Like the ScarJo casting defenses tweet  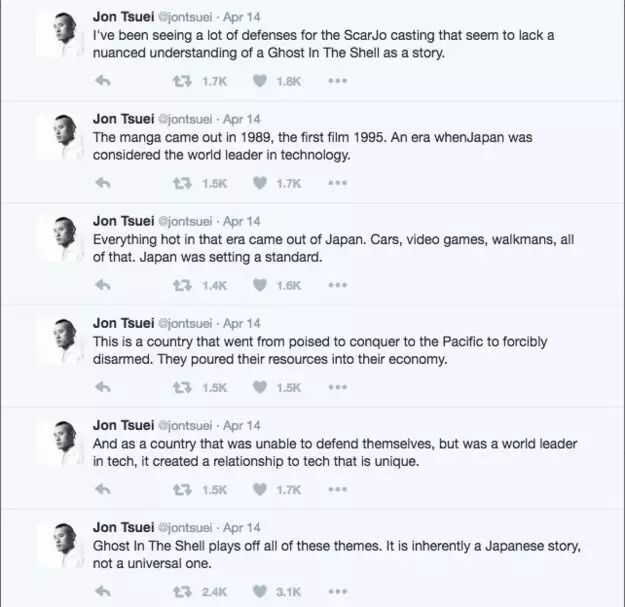tap(260, 81)
